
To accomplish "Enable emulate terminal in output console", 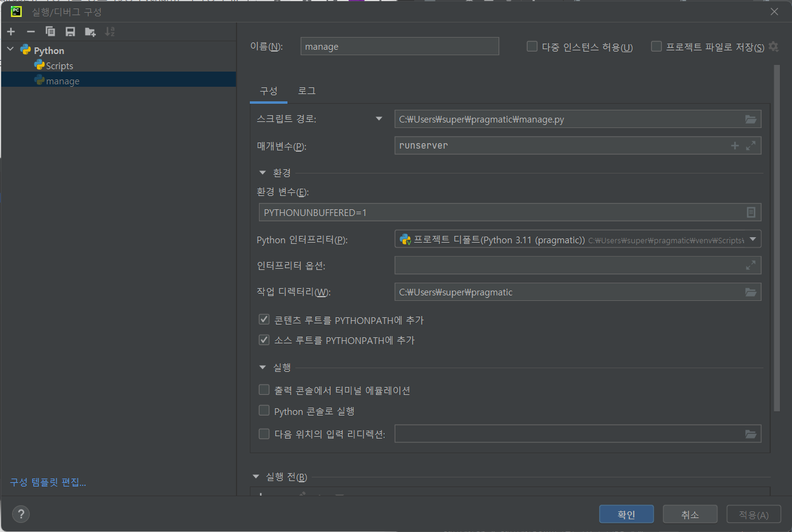I will coord(264,390).
